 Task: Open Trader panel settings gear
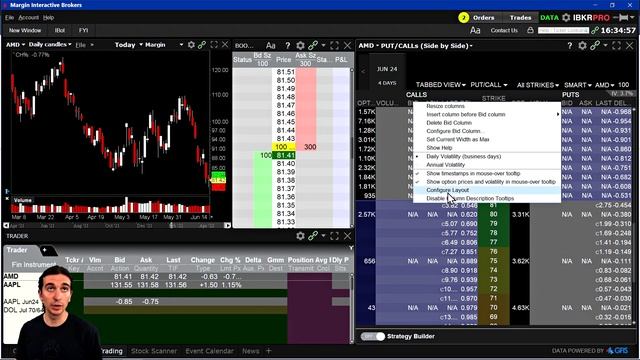coord(300,236)
